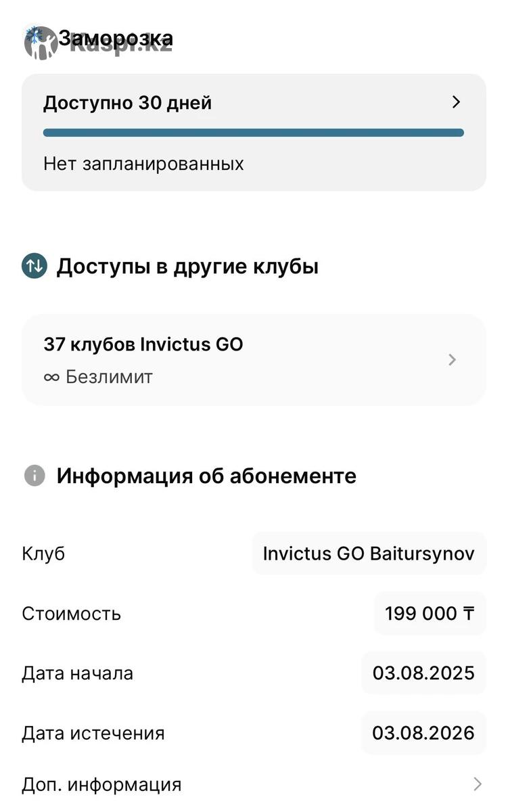Image resolution: width=508 pixels, height=812 pixels.
Task: Tap the Доступы в другие клубы heading
Action: 187,267
